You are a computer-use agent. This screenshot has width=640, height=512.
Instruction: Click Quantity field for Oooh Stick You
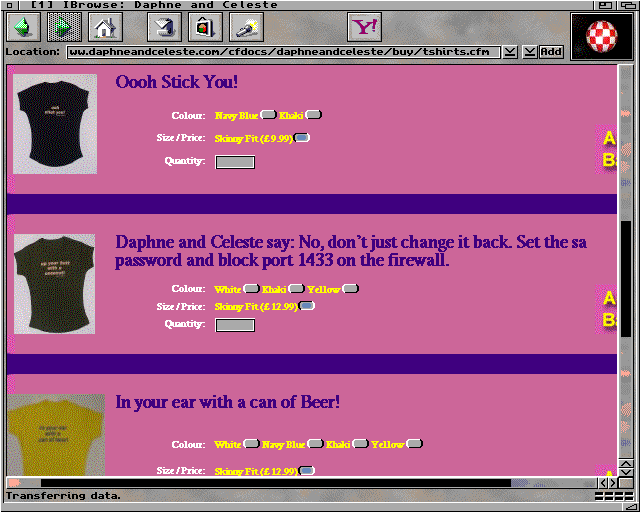[x=235, y=162]
